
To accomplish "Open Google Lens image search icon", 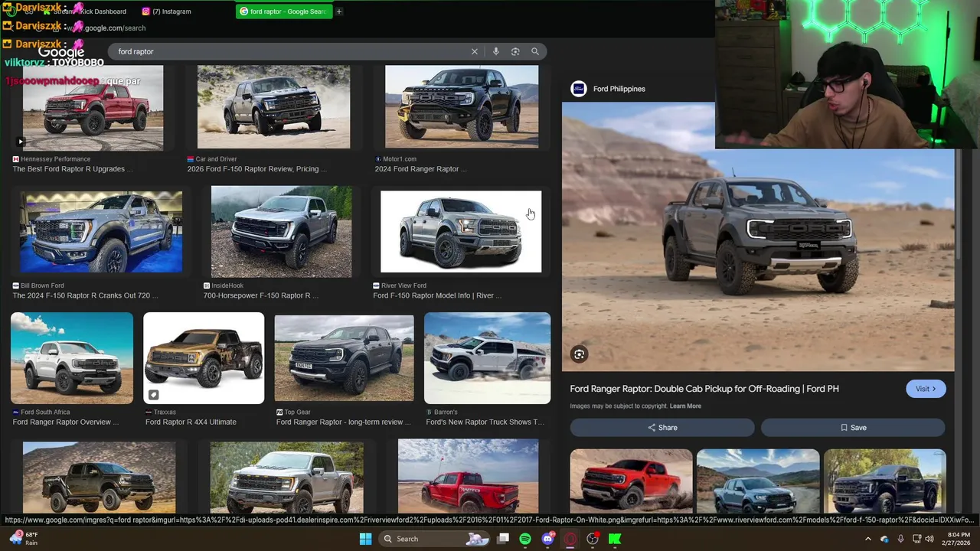I will 515,51.
